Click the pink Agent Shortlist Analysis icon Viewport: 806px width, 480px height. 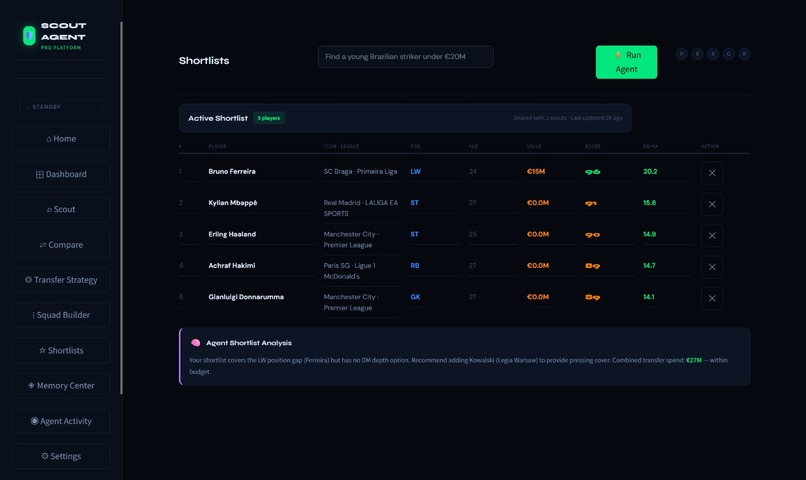195,343
